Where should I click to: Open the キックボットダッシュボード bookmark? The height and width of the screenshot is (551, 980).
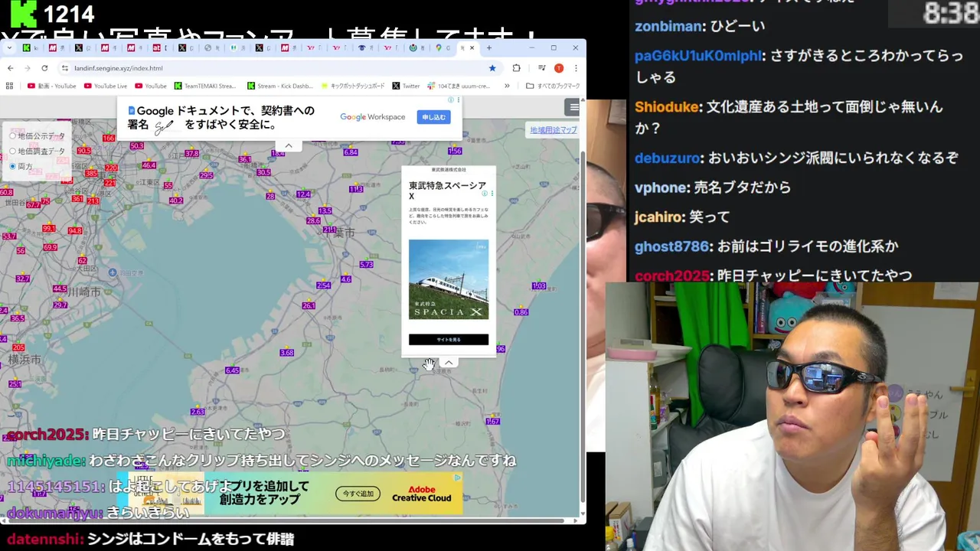353,86
